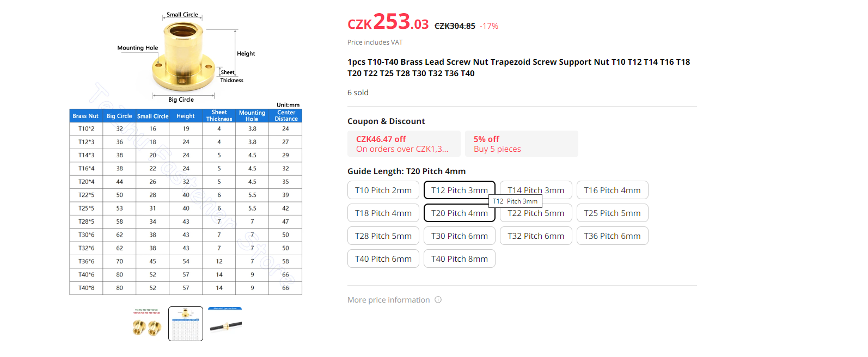
Task: Pick the T40 Pitch 8mm variant
Action: pyautogui.click(x=459, y=259)
